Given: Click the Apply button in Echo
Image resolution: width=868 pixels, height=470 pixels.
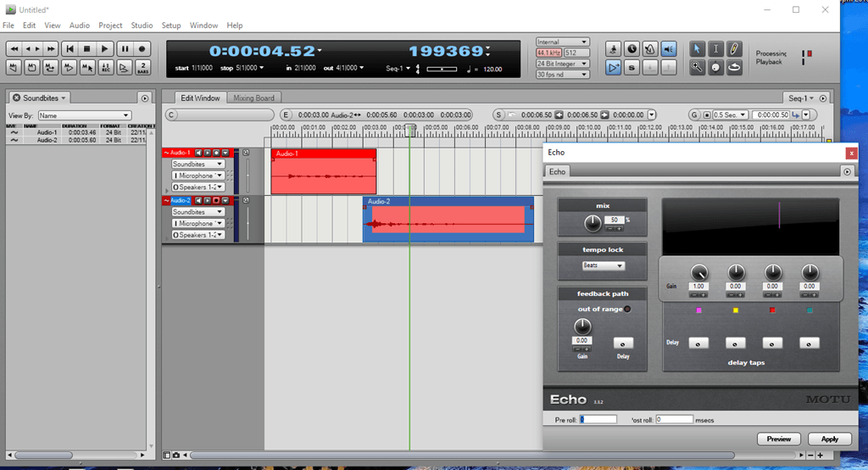Looking at the screenshot, I should click(829, 439).
